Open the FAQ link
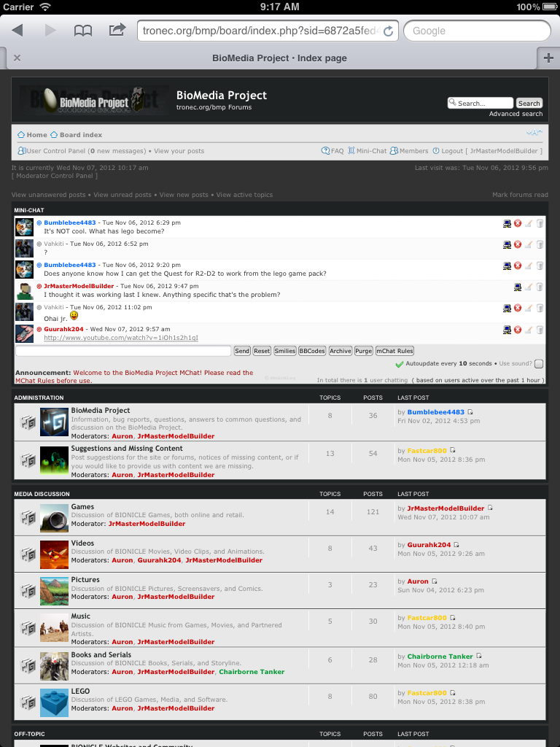The height and width of the screenshot is (747, 560). coord(332,151)
